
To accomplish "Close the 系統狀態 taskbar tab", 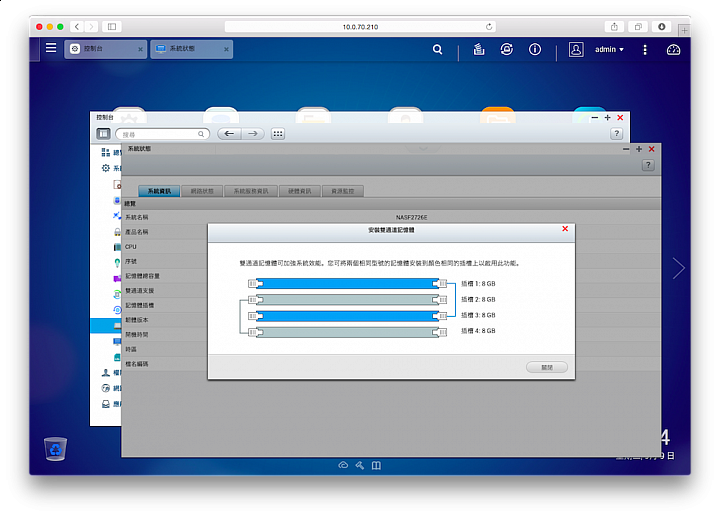I will tap(226, 49).
